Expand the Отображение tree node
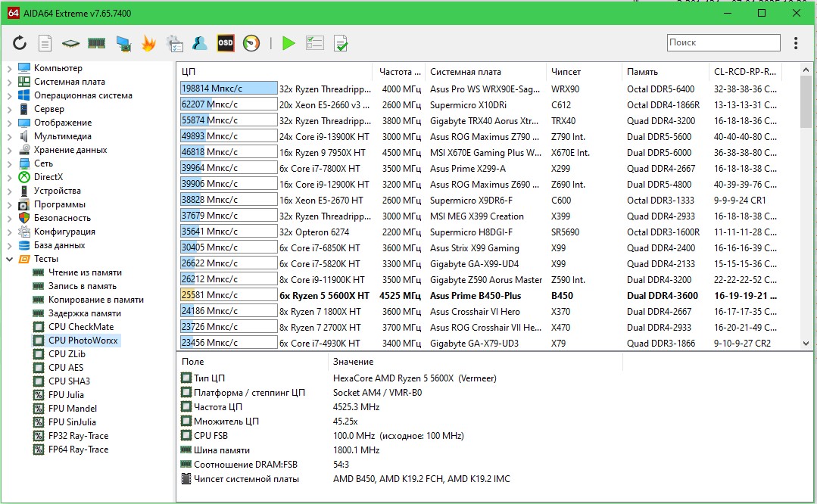 click(x=9, y=123)
